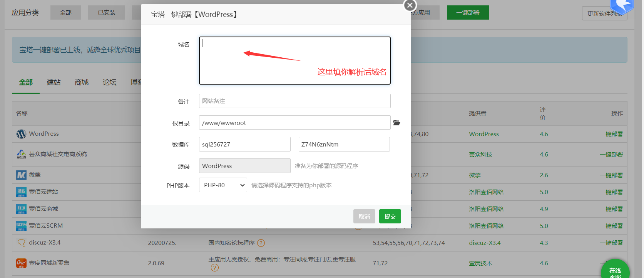Screen dimensions: 644x278
Task: Switch to the 论坛 tab
Action: [109, 82]
